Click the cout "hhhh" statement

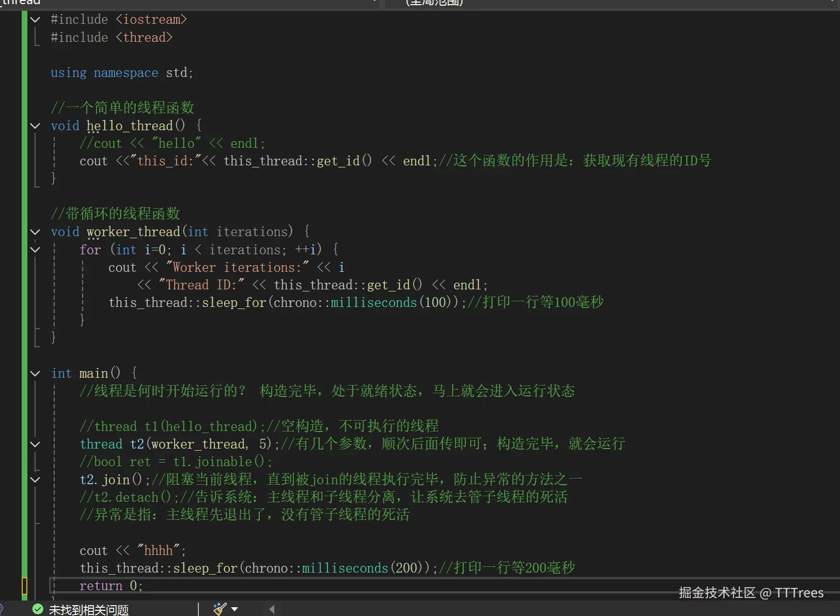133,550
